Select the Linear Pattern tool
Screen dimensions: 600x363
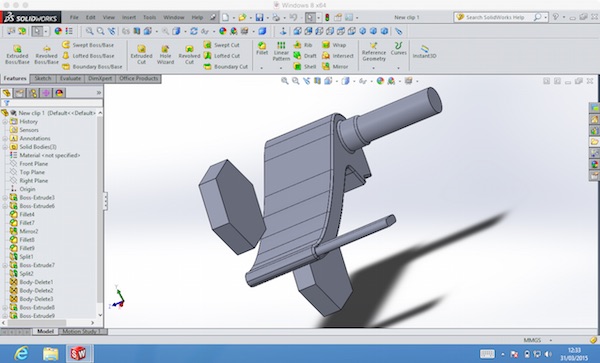coord(281,52)
